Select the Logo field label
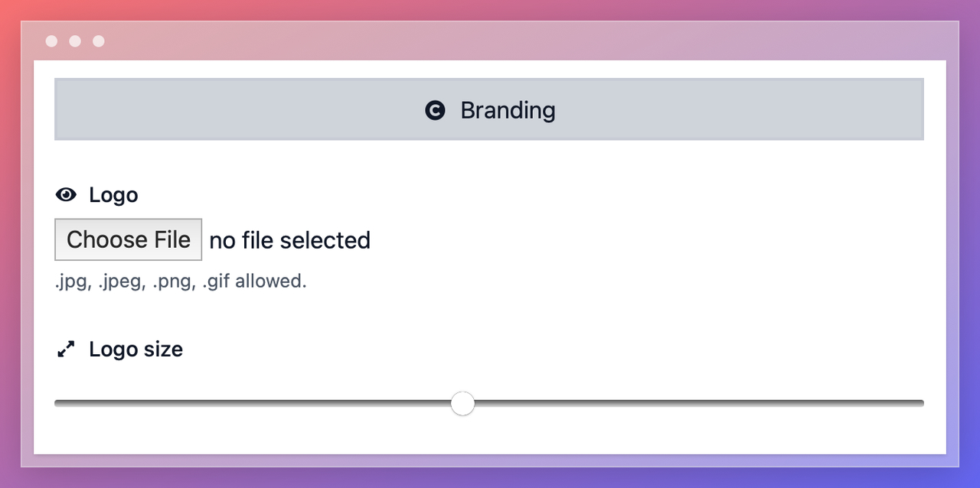 click(113, 194)
